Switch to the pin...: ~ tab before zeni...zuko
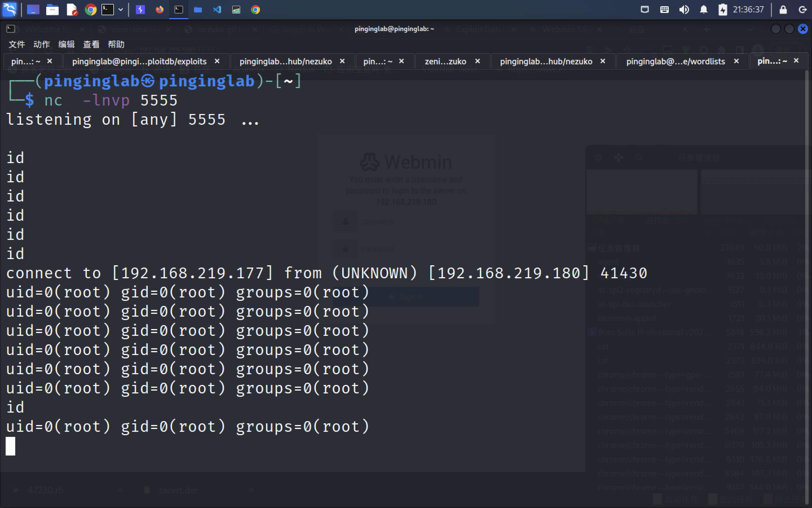 pos(378,61)
